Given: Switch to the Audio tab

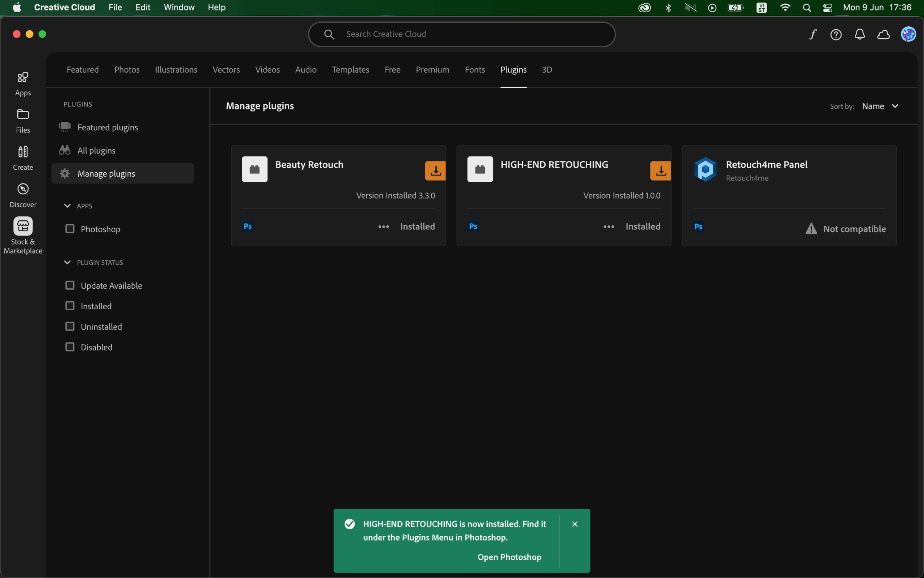Looking at the screenshot, I should click(306, 70).
